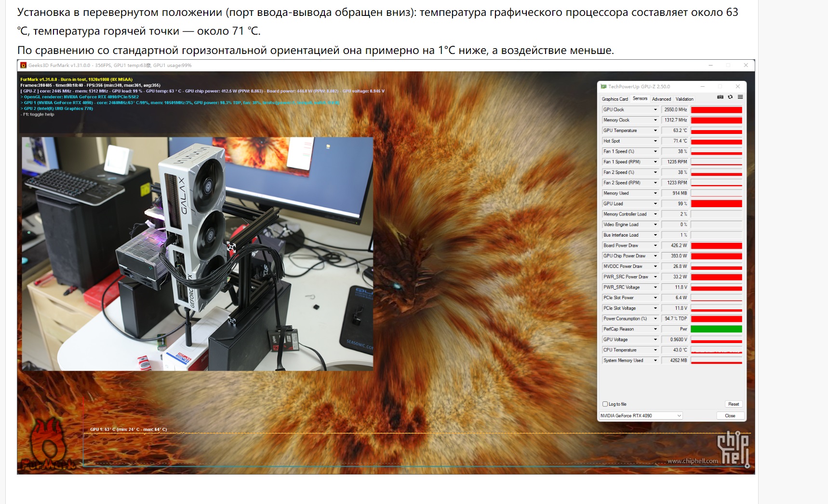Click the red GPU Load graph bar
Viewport: 828px width, 504px height.
(x=716, y=204)
